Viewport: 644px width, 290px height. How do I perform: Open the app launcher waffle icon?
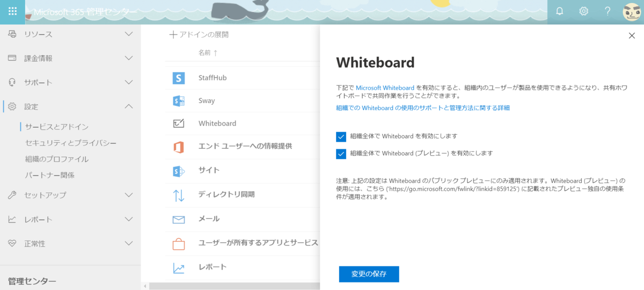pos(12,11)
